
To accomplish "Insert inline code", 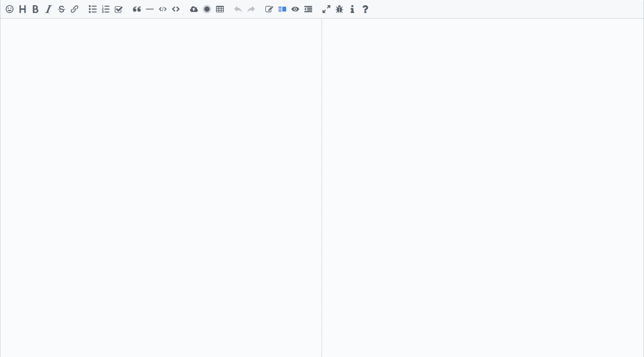I will (x=163, y=9).
